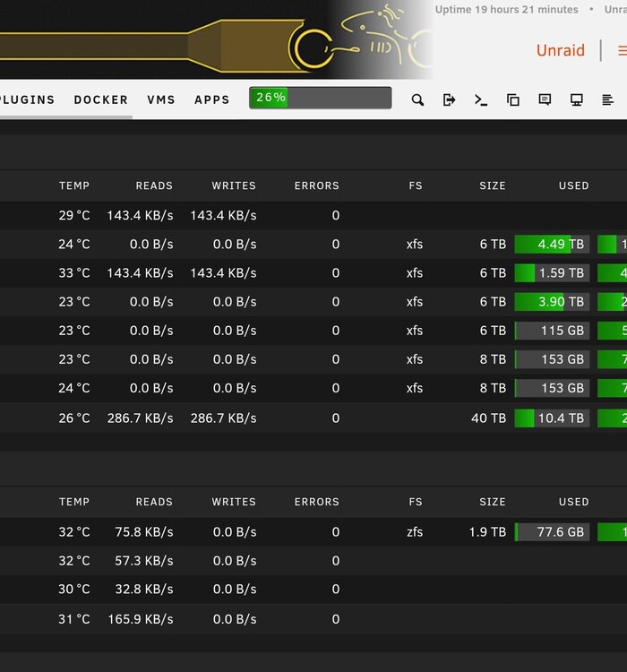Click the errors value 0 in the 29 °C row
This screenshot has height=672, width=627.
tap(336, 215)
